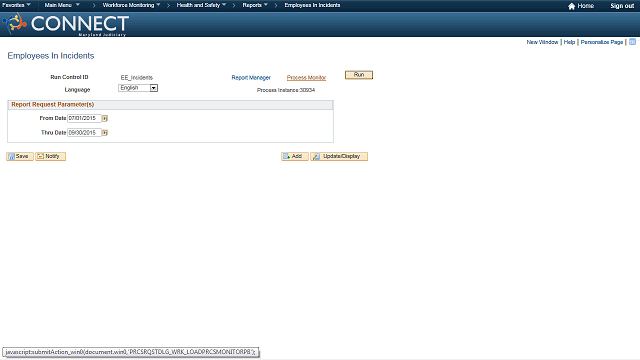Image resolution: width=640 pixels, height=360 pixels.
Task: Open the Help link
Action: (x=569, y=42)
